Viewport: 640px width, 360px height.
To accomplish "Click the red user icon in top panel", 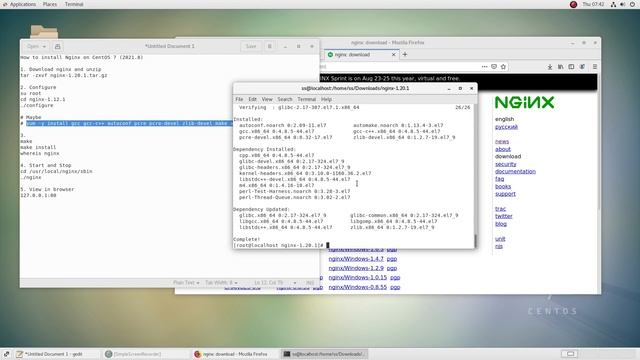I will click(x=573, y=4).
